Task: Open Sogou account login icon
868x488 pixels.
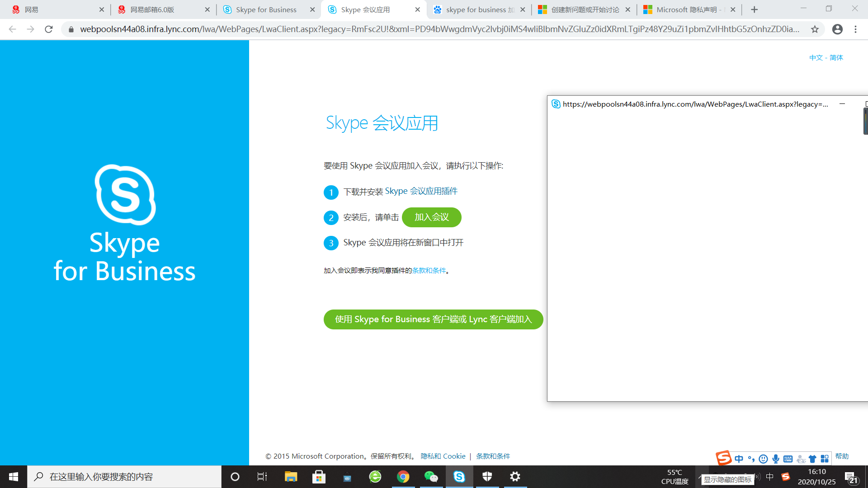Action: [x=801, y=459]
